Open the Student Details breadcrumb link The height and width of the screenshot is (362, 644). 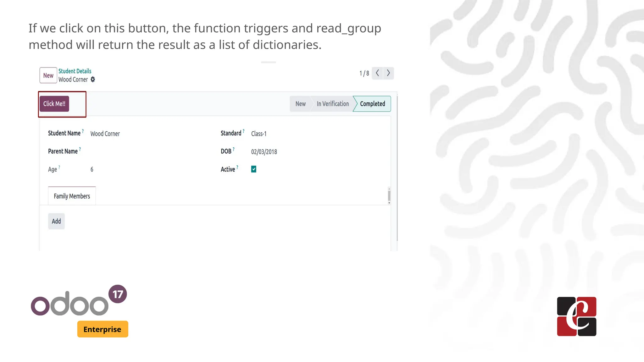click(75, 71)
